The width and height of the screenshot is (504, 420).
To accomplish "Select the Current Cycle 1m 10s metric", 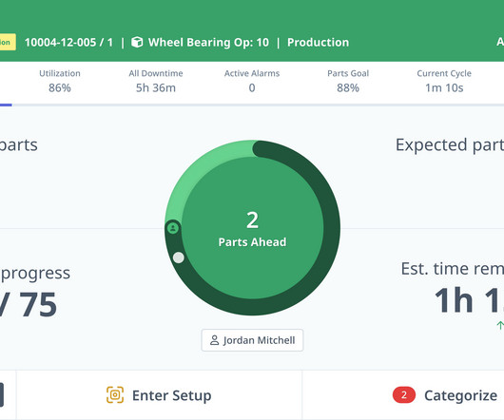I will (x=444, y=81).
